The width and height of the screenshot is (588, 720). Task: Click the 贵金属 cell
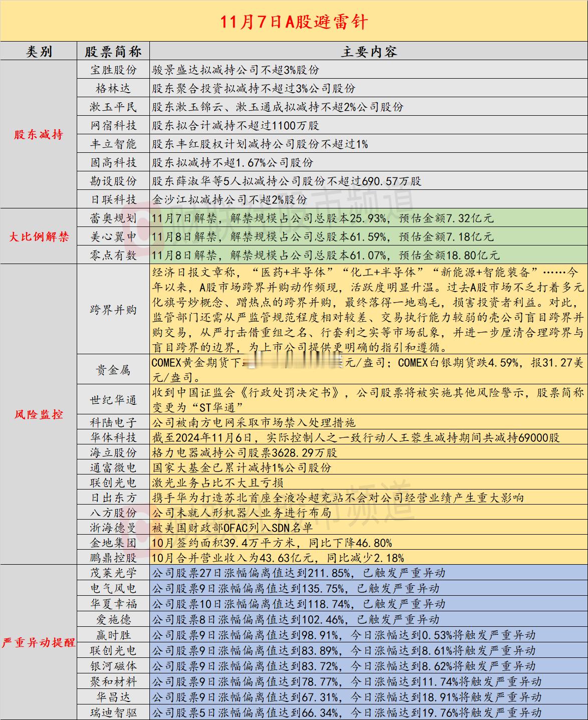coord(113,370)
